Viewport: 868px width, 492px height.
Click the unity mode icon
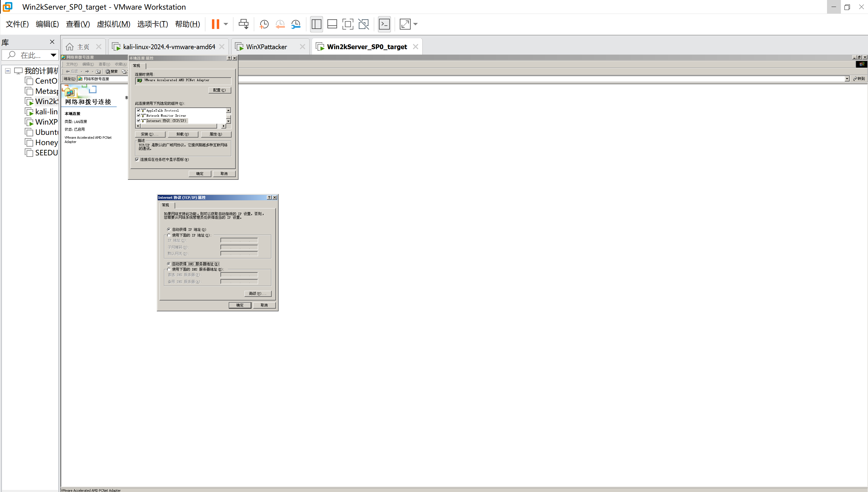click(x=363, y=24)
